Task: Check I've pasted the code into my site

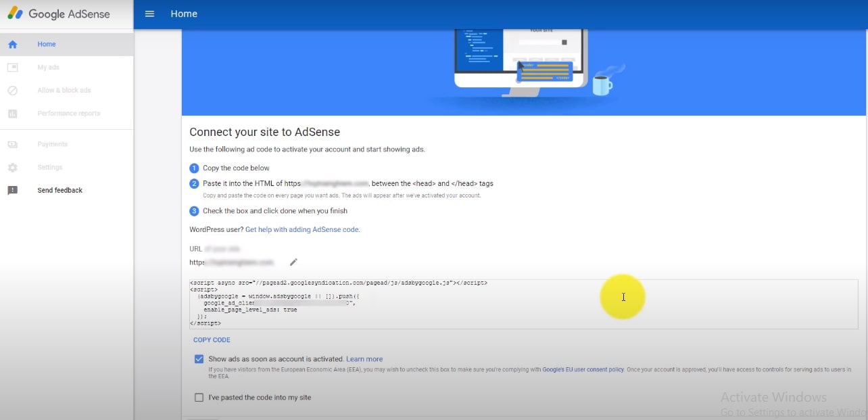Action: pyautogui.click(x=199, y=398)
